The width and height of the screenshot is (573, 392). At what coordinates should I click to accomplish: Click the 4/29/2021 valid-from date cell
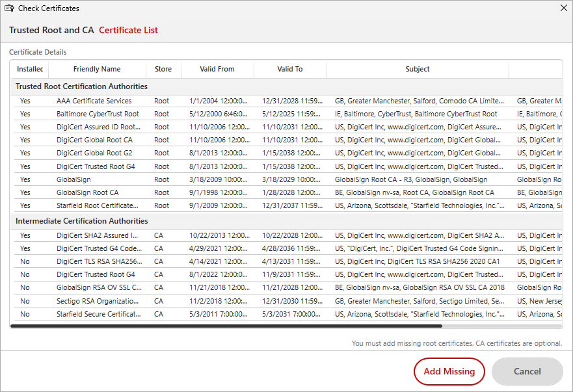tap(218, 248)
